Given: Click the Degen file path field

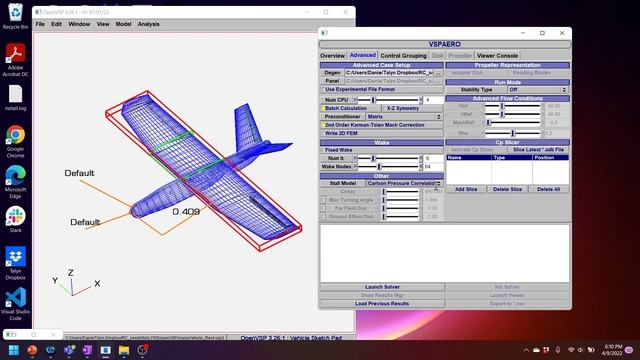Looking at the screenshot, I should 389,73.
